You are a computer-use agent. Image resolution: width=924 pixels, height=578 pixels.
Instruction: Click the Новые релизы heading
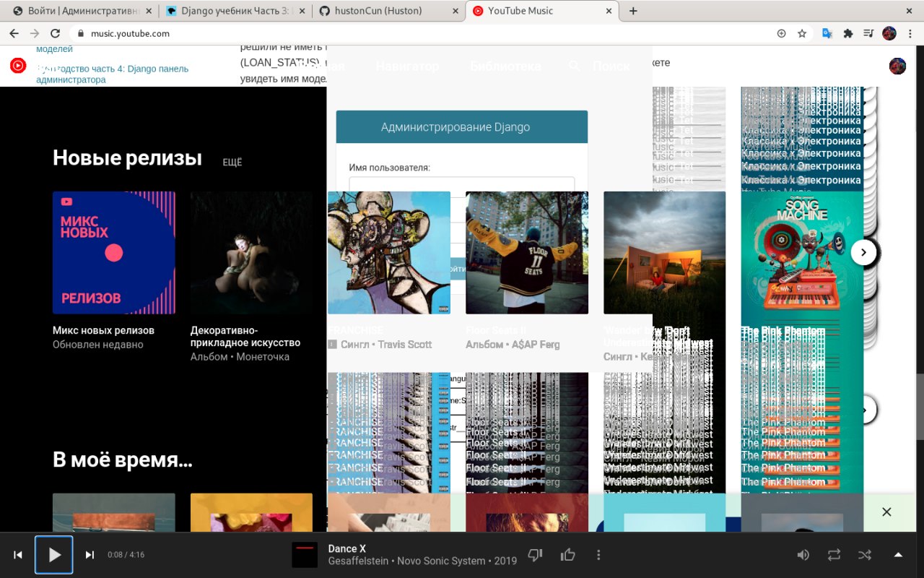(127, 158)
